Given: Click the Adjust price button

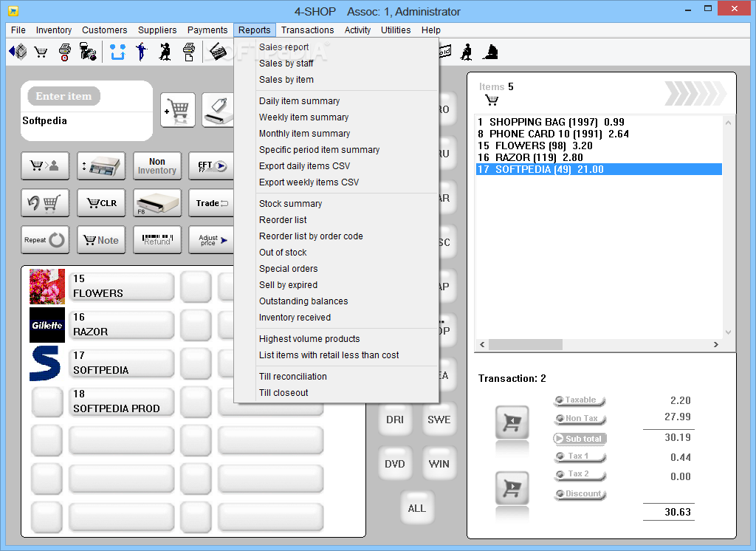Looking at the screenshot, I should (x=211, y=240).
